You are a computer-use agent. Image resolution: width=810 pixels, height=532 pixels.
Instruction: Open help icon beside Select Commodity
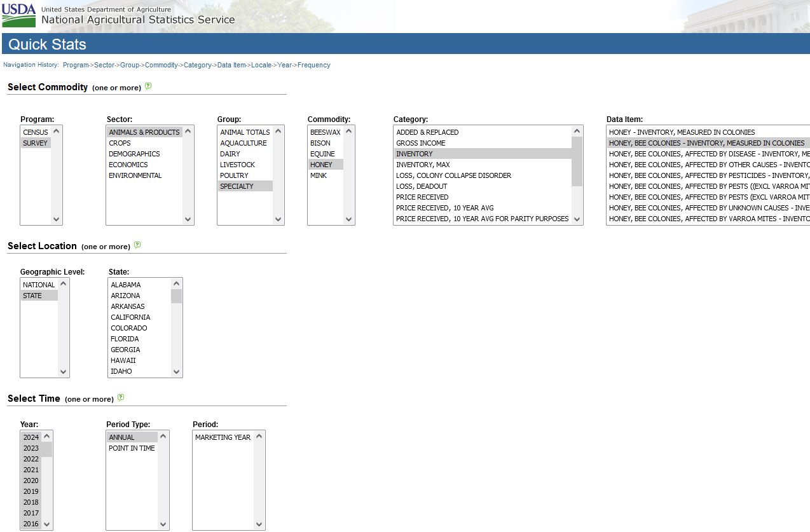(x=148, y=86)
